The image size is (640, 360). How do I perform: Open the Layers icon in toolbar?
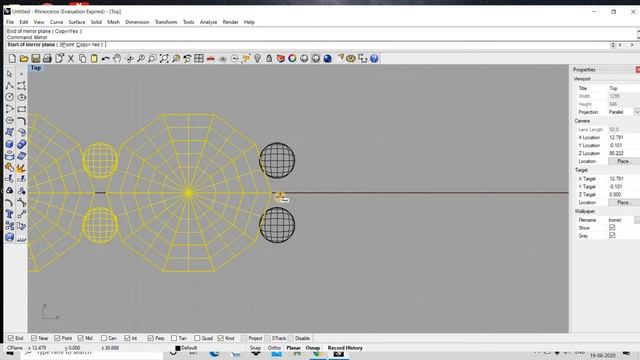(x=281, y=58)
